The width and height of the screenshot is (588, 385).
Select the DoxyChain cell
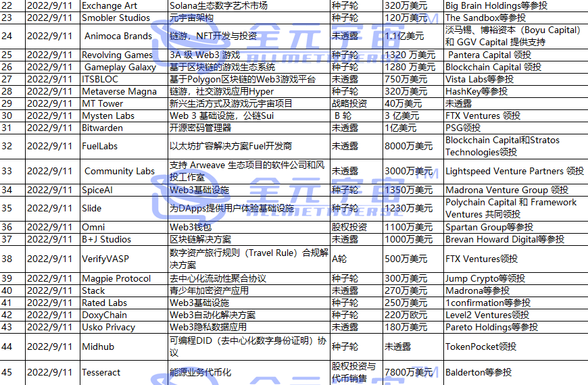[x=124, y=315]
